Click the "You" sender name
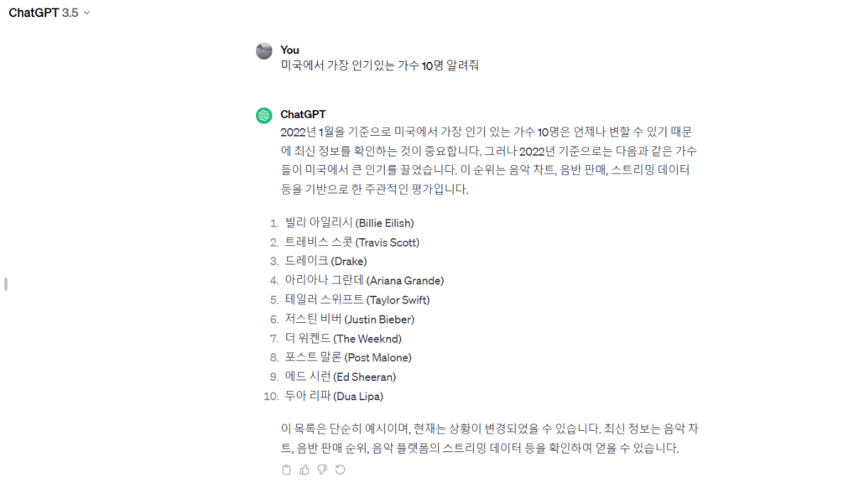Viewport: 859px width, 504px height. tap(289, 50)
